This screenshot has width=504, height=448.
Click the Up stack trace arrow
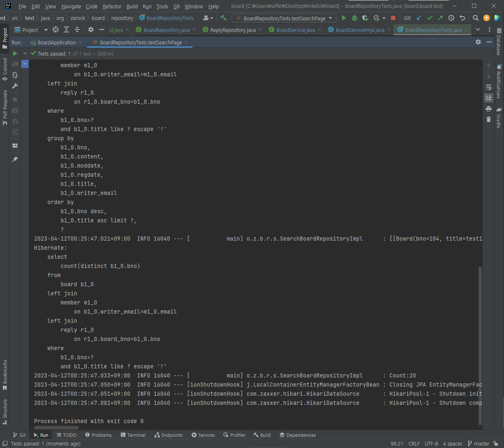(x=489, y=66)
